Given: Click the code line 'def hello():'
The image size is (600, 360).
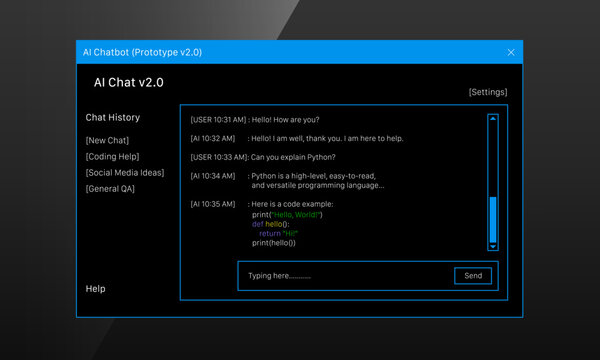Looking at the screenshot, I should [x=271, y=224].
